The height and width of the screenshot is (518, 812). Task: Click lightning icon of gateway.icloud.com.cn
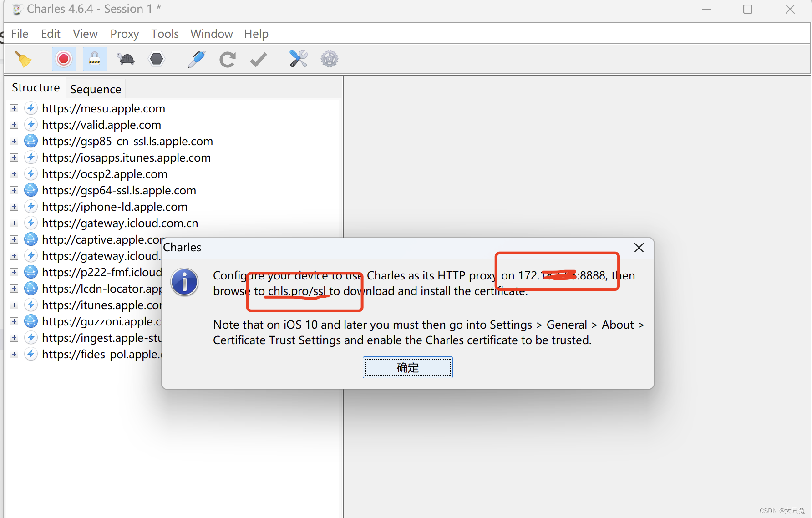(31, 223)
